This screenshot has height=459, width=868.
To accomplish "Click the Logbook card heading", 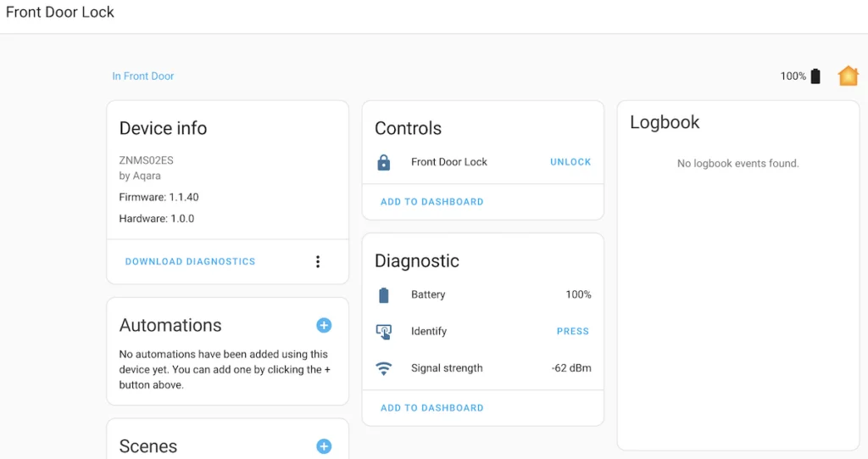I will coord(665,122).
